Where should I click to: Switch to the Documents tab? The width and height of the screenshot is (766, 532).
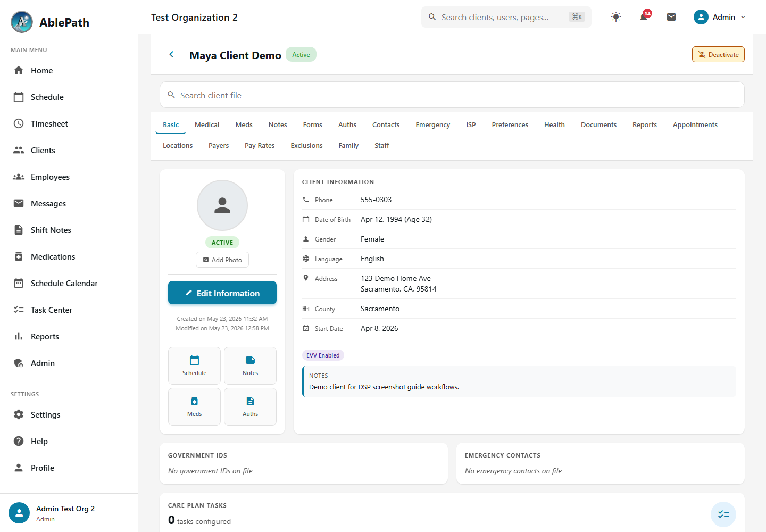tap(598, 124)
